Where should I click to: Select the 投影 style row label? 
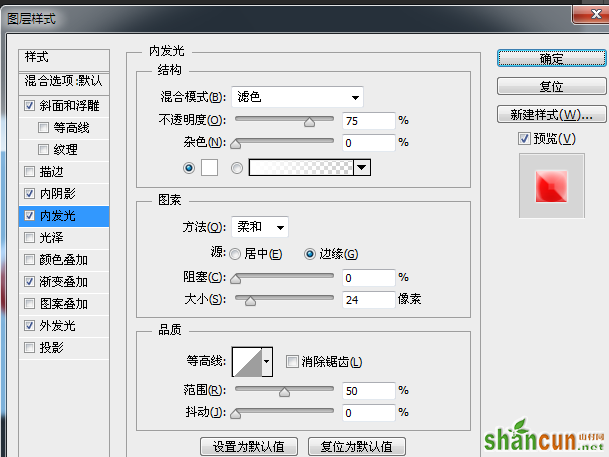coord(51,348)
